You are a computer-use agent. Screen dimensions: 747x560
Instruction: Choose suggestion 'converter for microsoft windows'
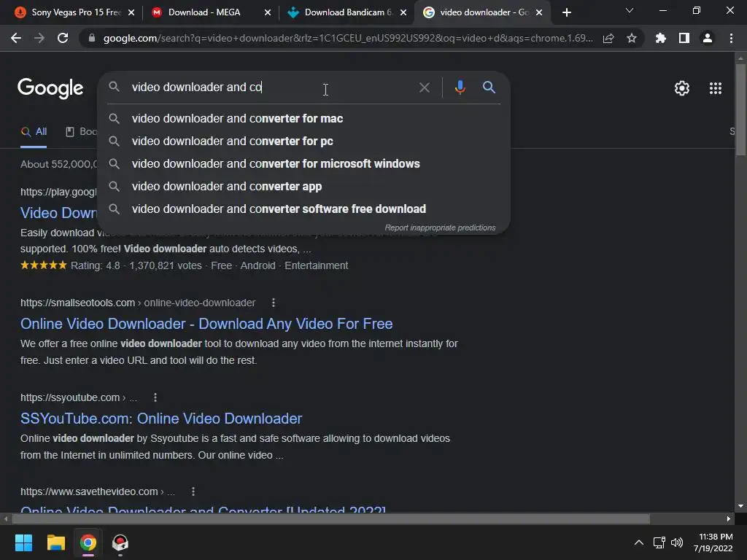[304, 163]
